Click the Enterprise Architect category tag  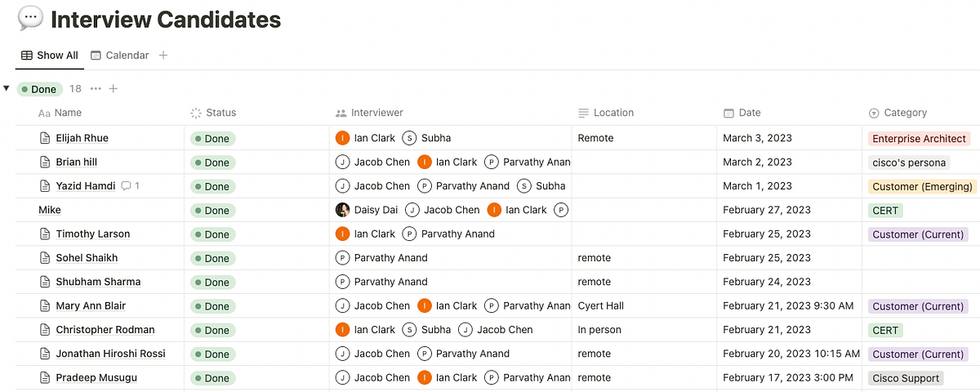pyautogui.click(x=920, y=139)
